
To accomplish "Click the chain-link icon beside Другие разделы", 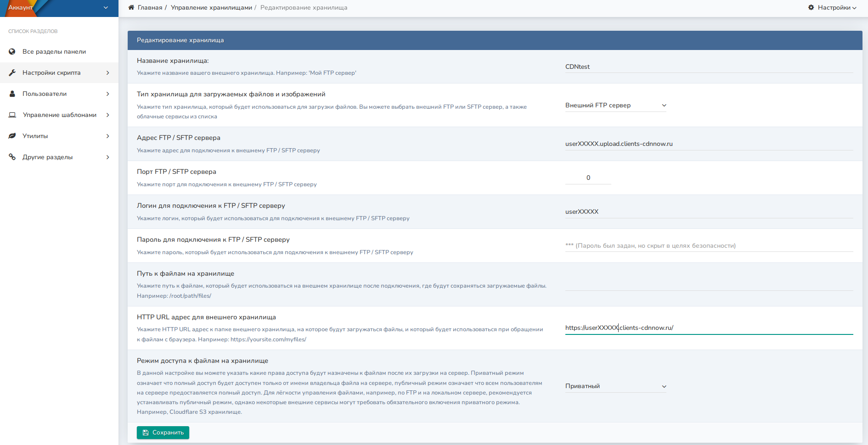I will 11,157.
